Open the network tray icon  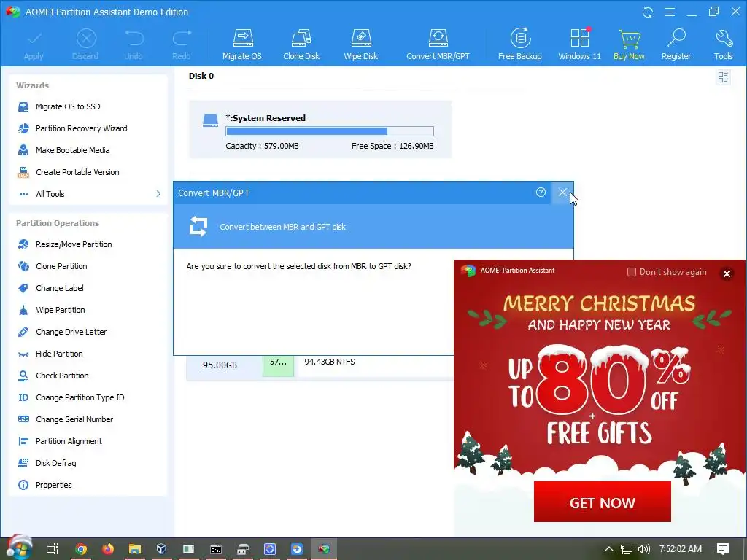pos(627,550)
